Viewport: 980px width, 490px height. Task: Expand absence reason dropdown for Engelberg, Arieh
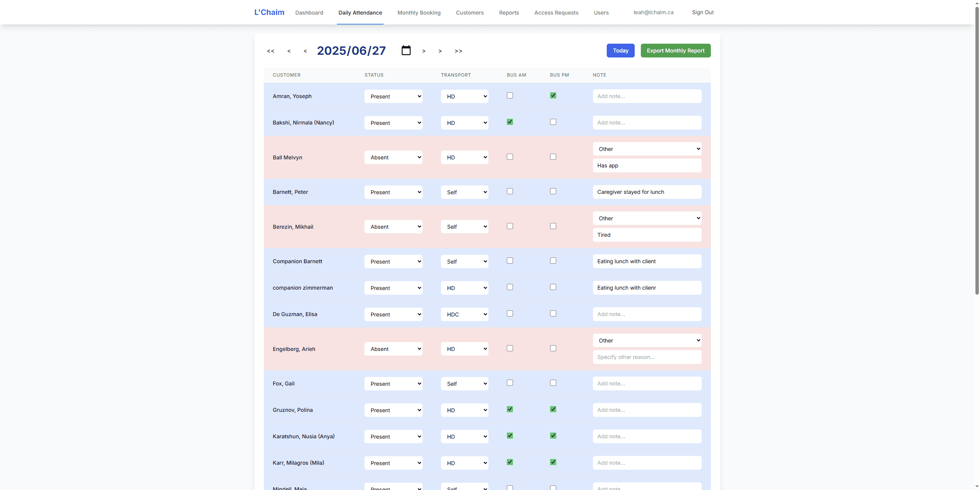click(x=647, y=341)
